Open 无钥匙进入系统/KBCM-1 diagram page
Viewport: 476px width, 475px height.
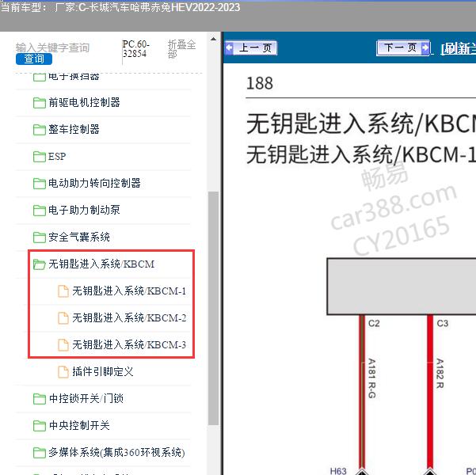point(129,291)
